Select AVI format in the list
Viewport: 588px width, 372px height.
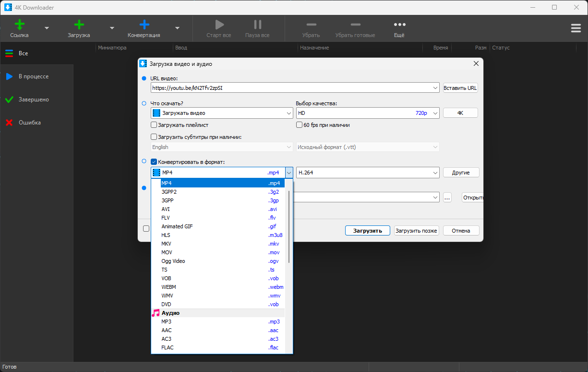click(x=218, y=209)
